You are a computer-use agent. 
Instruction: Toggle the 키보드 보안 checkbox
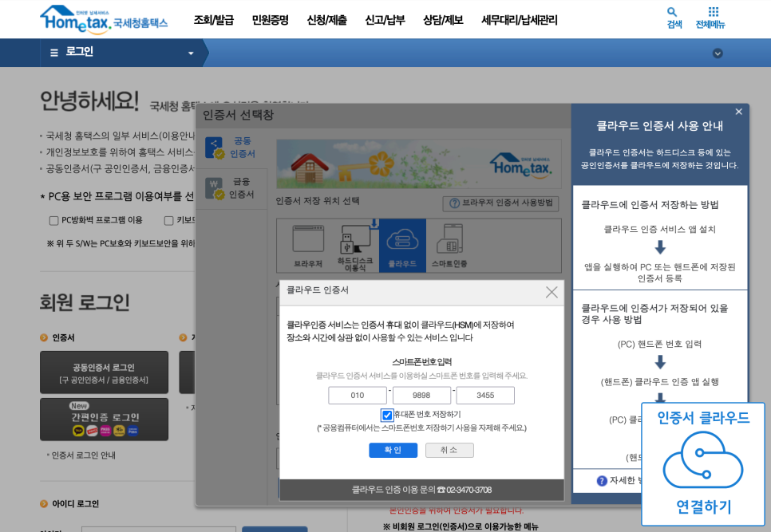(168, 221)
